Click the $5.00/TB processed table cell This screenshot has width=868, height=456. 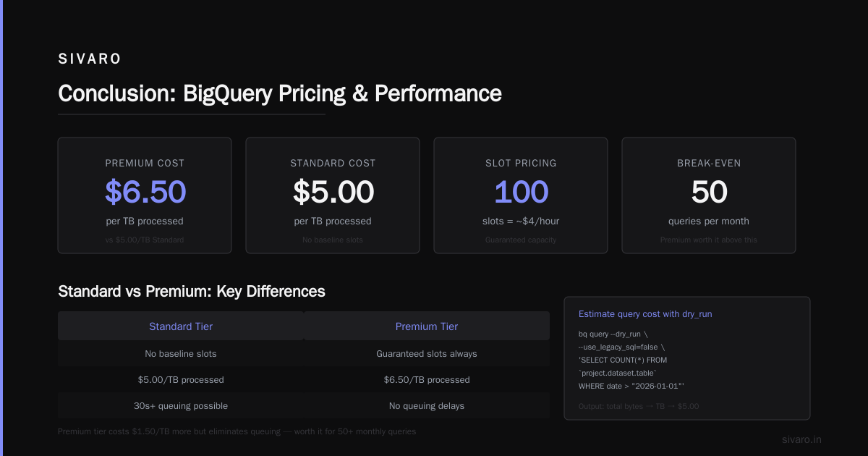click(181, 380)
